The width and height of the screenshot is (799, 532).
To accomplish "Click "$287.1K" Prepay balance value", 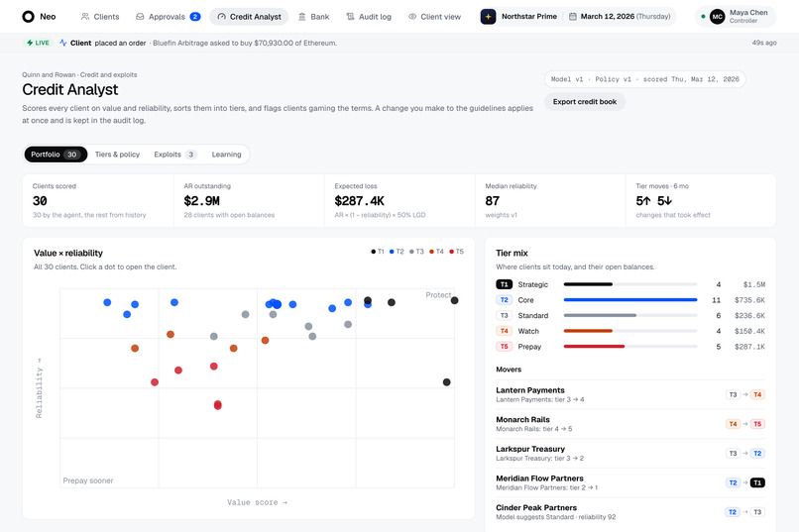I will pyautogui.click(x=749, y=347).
